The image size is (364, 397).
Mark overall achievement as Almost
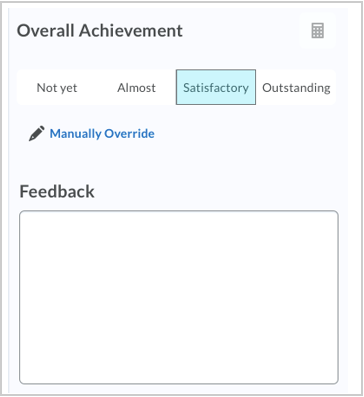tap(136, 88)
